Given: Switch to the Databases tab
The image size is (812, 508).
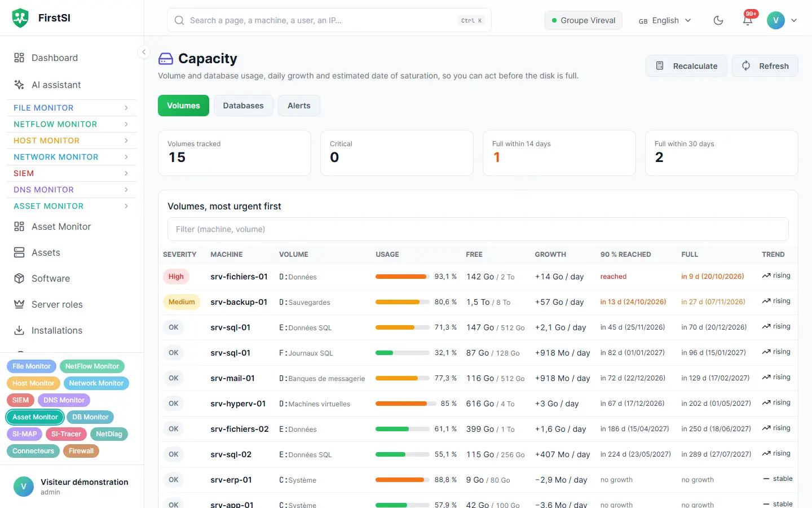Looking at the screenshot, I should click(x=244, y=106).
